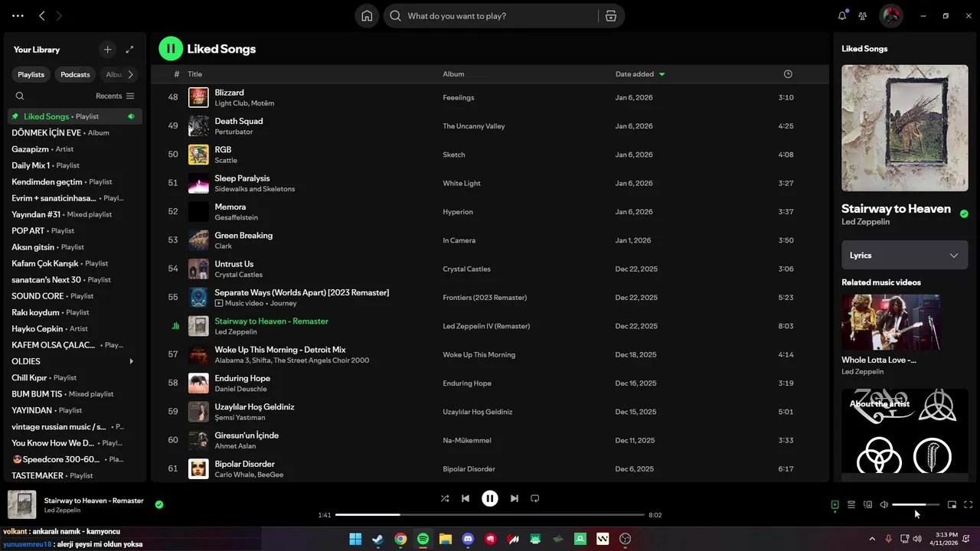Open SOUND CORE playlist
This screenshot has height=551, width=980.
point(75,296)
